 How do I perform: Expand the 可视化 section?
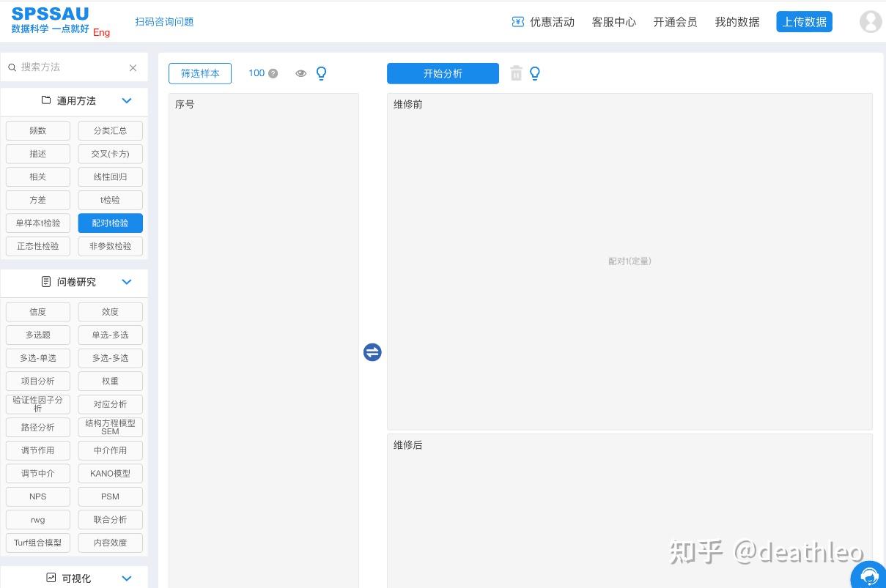click(x=126, y=578)
